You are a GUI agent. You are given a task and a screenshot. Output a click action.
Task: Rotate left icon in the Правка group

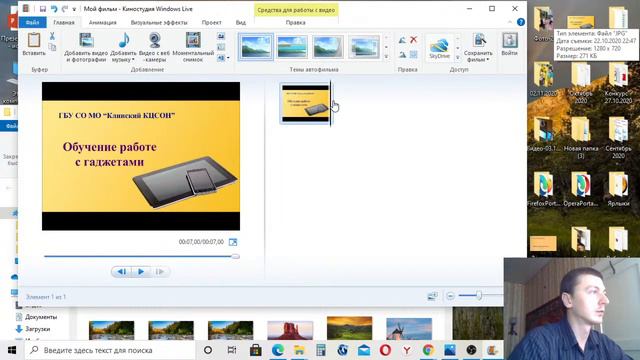pos(402,40)
